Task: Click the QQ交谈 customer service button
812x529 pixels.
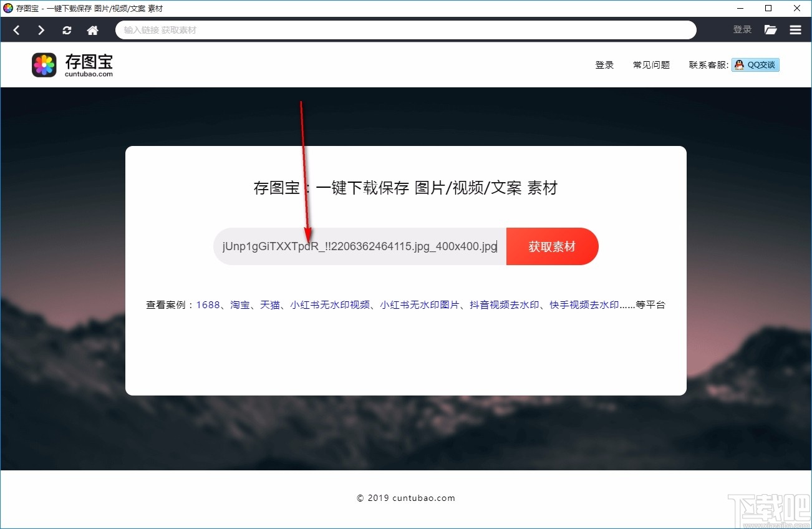Action: pos(755,64)
